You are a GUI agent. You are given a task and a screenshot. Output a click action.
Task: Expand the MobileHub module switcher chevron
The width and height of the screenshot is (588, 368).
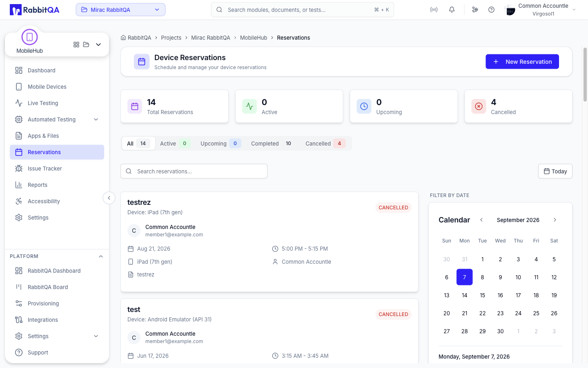pos(98,45)
